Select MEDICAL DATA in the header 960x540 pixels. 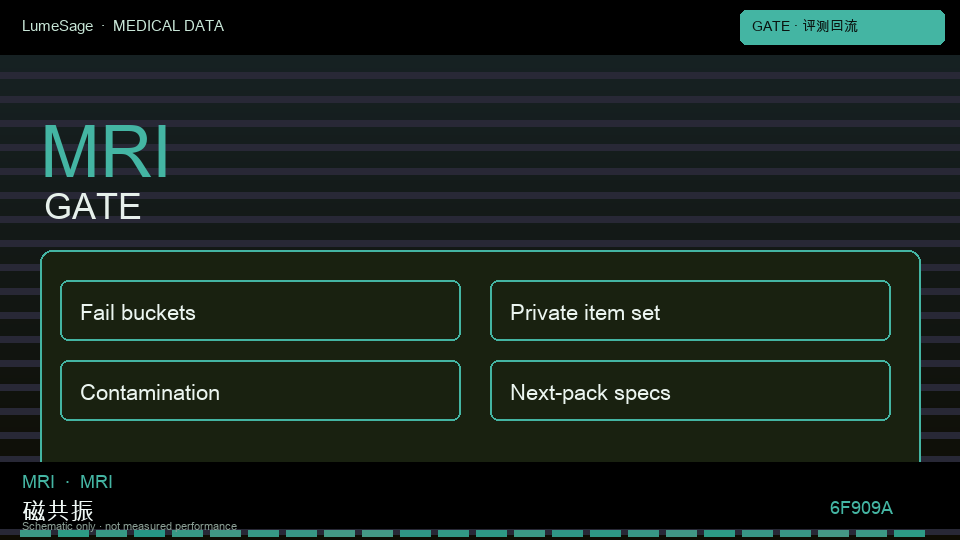pos(168,26)
